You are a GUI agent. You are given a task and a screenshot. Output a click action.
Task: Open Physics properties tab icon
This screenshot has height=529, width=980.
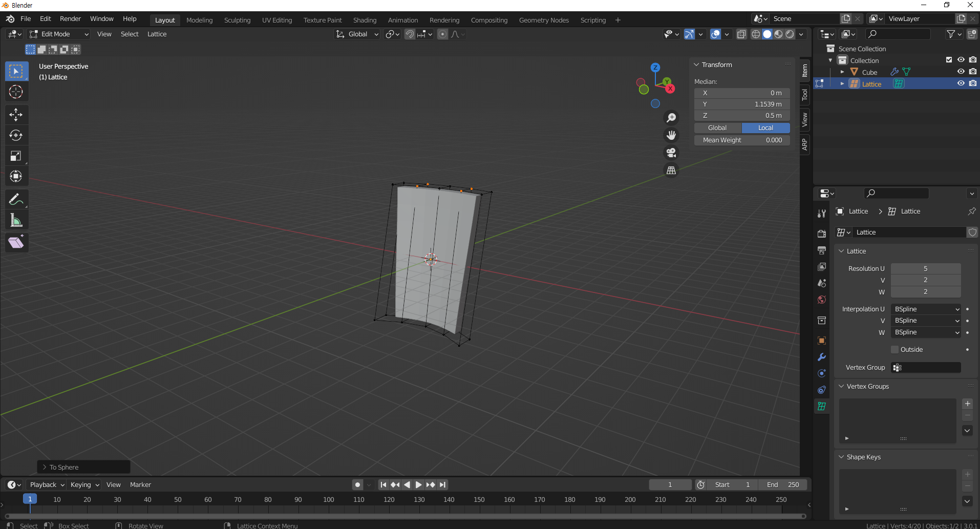pyautogui.click(x=822, y=373)
